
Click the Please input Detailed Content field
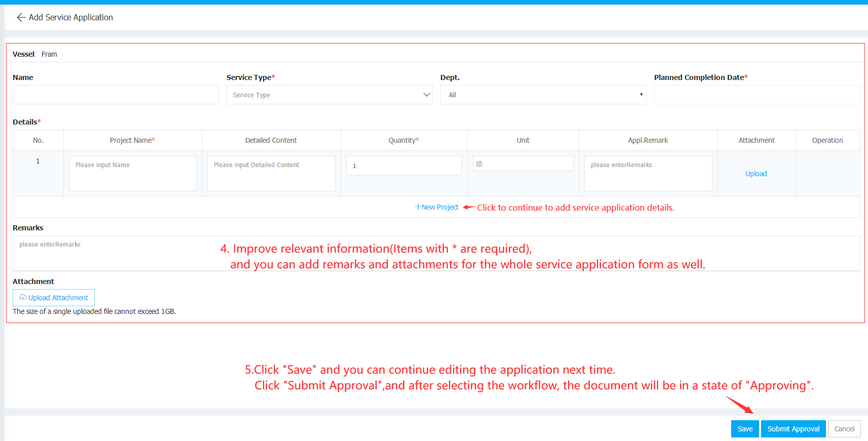point(271,174)
